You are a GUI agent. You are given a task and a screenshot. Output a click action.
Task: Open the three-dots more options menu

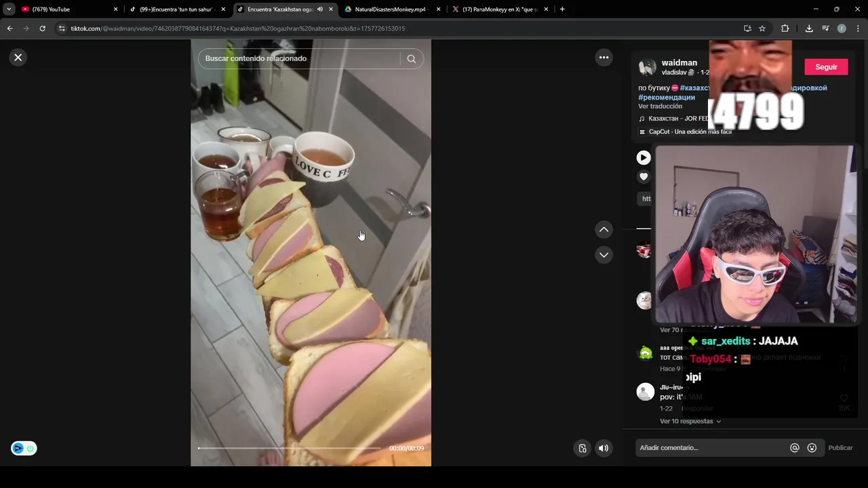coord(604,58)
